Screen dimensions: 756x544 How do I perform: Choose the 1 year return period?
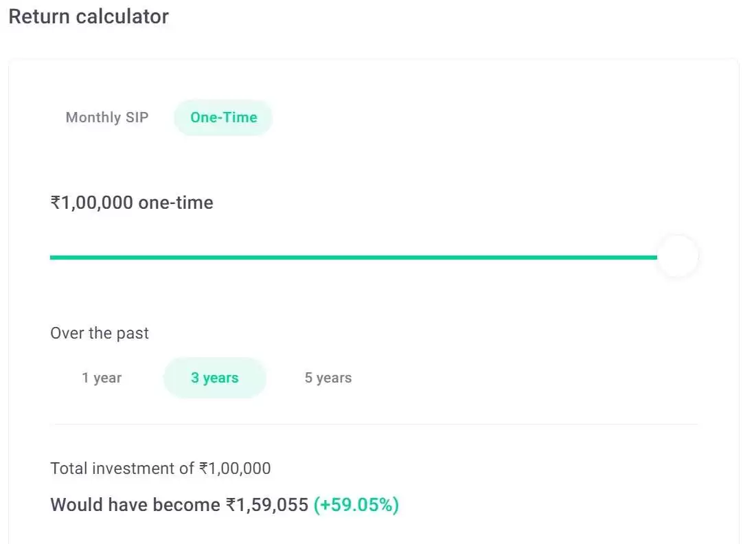(x=102, y=377)
